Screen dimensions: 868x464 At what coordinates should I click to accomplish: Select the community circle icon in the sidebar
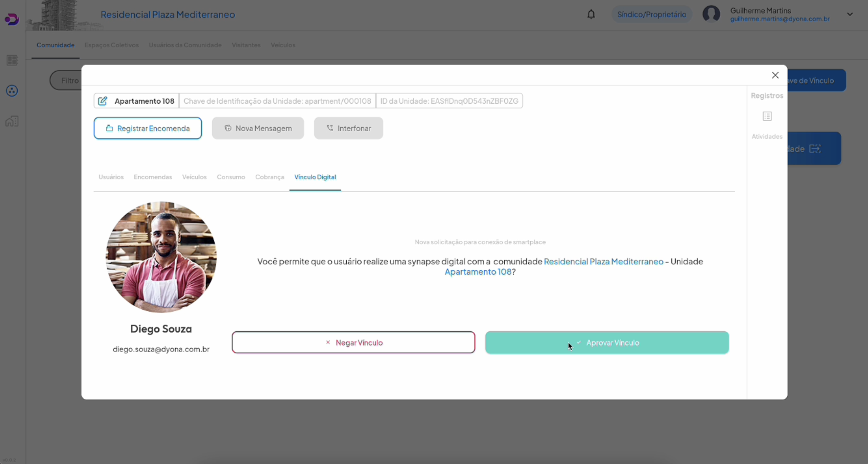pos(12,90)
